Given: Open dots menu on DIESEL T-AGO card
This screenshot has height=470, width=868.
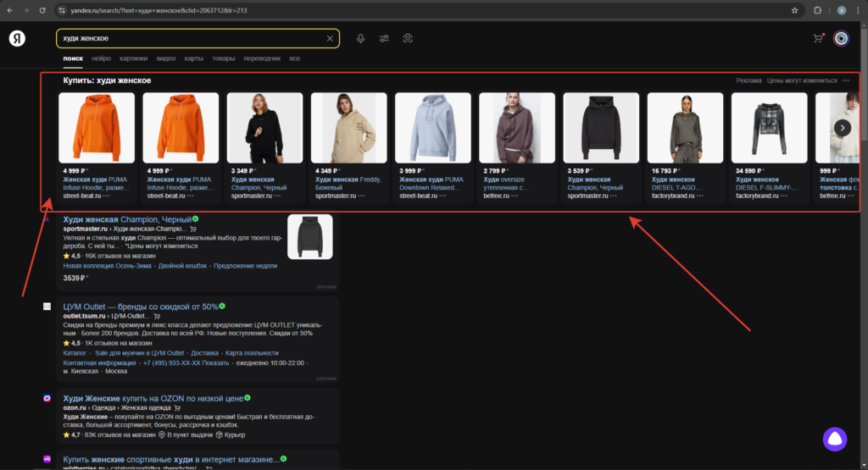Looking at the screenshot, I should [699, 196].
